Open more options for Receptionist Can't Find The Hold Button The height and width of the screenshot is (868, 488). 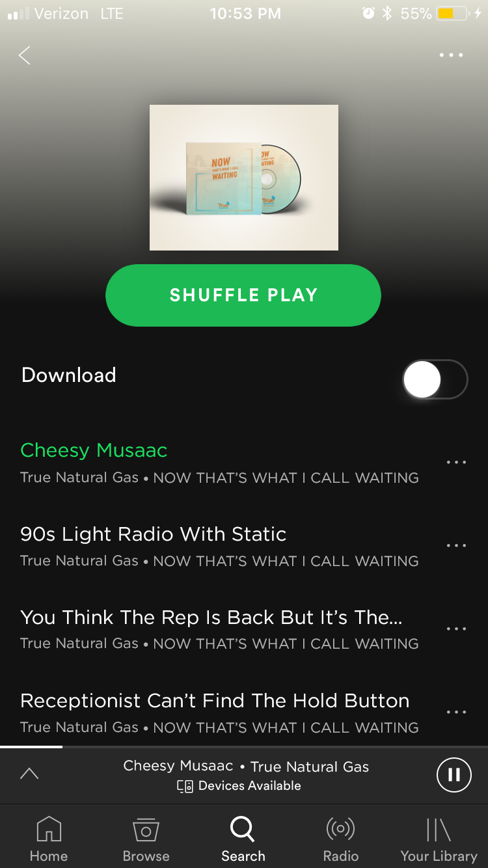[x=456, y=712]
